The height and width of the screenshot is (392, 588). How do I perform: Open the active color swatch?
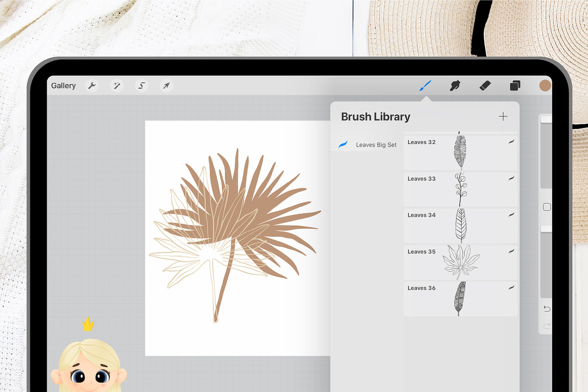(x=545, y=86)
